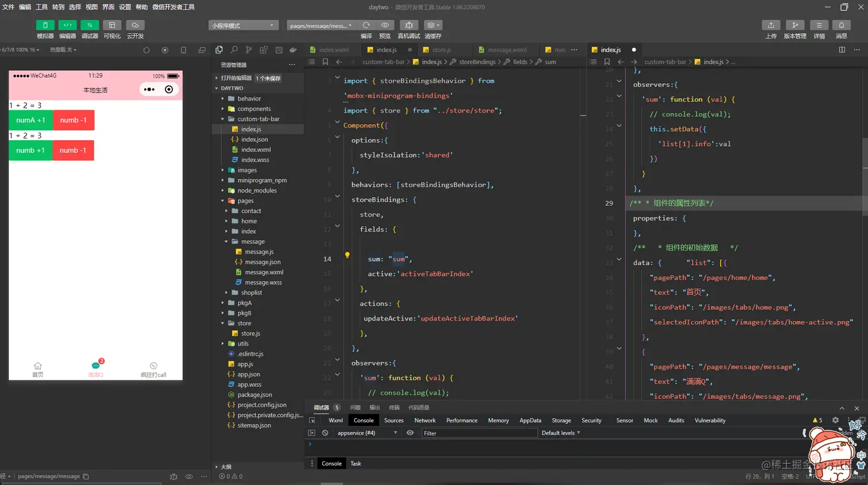Click the console Filter input field
Viewport: 868px width, 485px height.
point(479,433)
